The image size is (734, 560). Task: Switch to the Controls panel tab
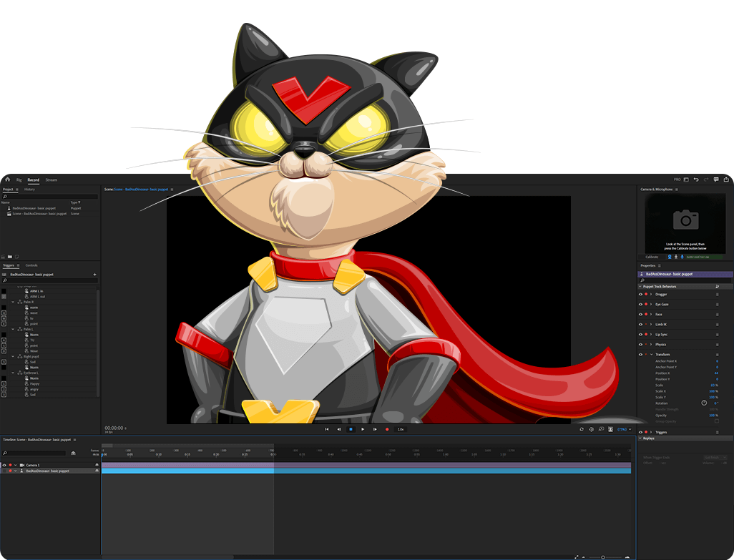point(31,265)
